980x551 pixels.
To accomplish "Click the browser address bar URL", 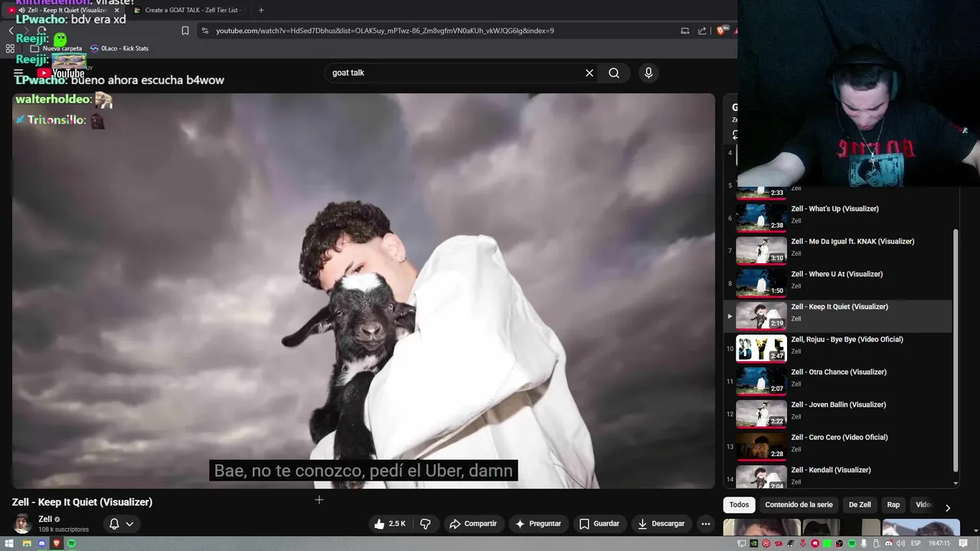I will coord(384,31).
